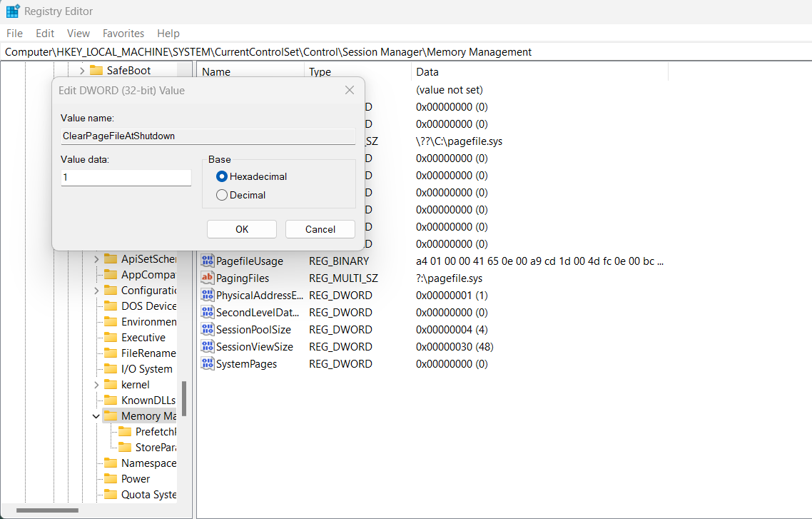Screen dimensions: 812x519
Task: Click the Registry Editor app icon in title bar
Action: (13, 11)
